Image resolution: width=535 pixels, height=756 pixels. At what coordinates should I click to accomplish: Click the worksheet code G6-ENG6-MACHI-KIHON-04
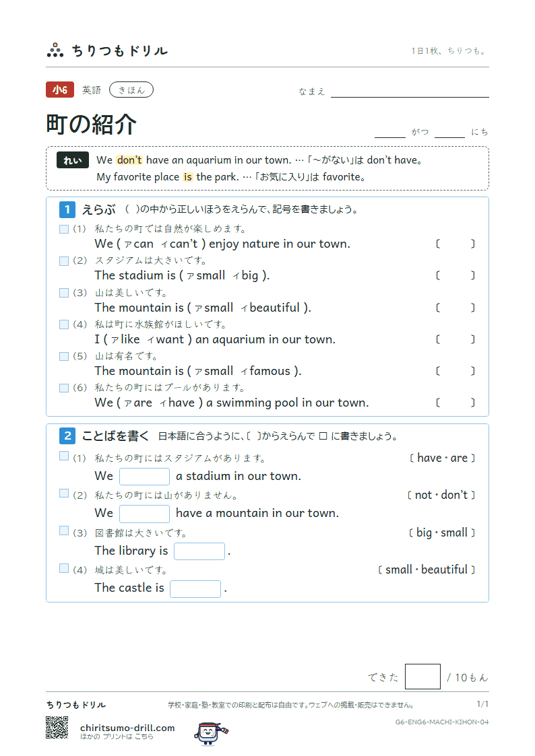442,722
